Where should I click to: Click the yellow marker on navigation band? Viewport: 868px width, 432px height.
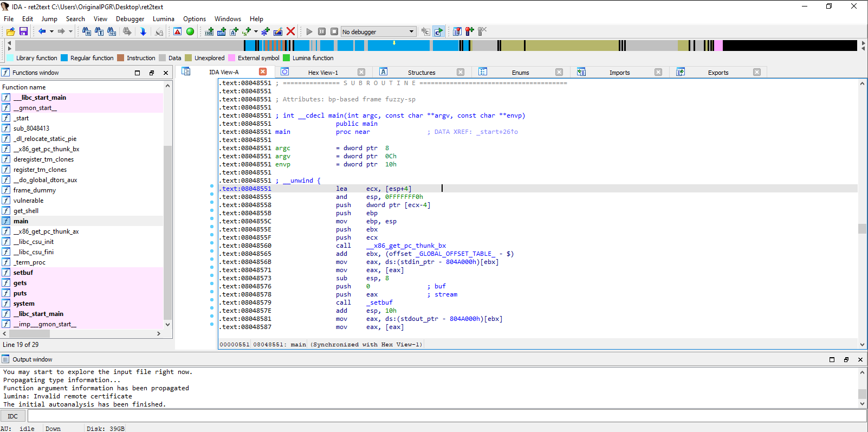coord(394,42)
